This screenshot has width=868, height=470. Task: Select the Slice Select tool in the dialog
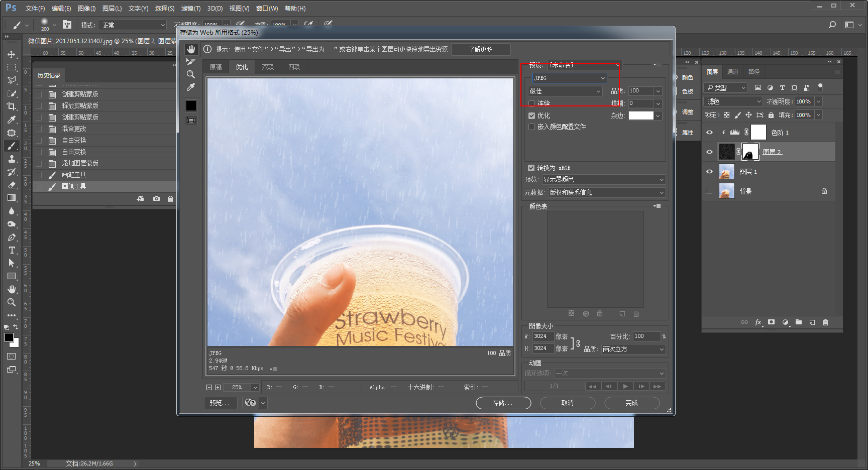point(191,62)
